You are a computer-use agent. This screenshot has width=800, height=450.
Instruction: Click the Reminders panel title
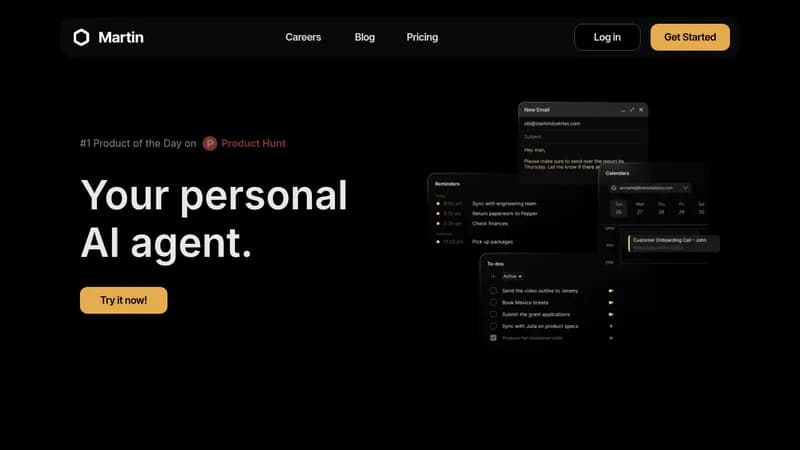[x=447, y=184]
